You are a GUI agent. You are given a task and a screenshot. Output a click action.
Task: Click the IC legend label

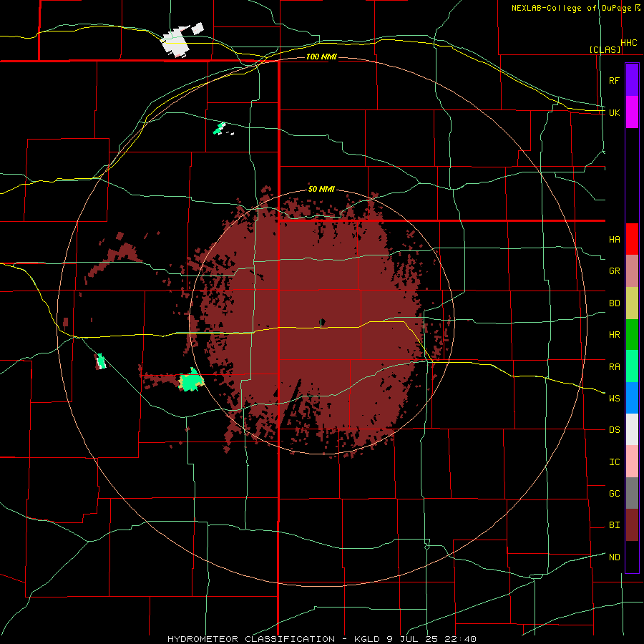614,462
